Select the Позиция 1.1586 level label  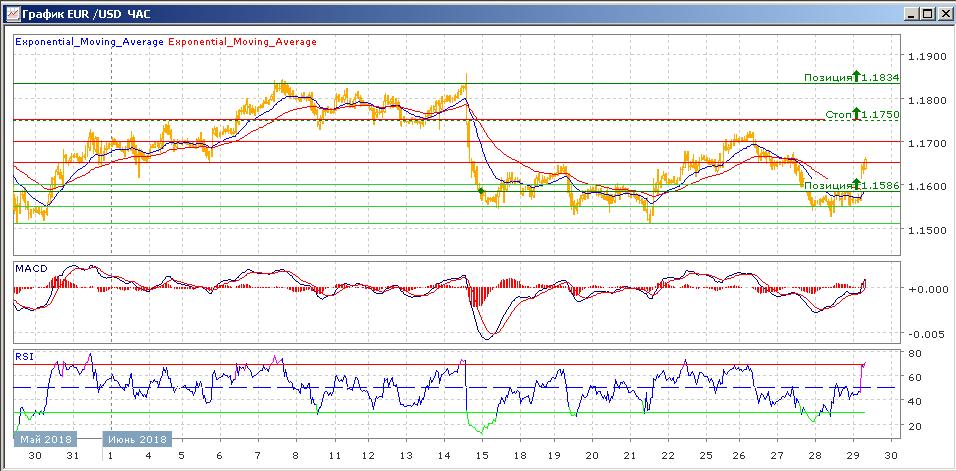coord(851,185)
